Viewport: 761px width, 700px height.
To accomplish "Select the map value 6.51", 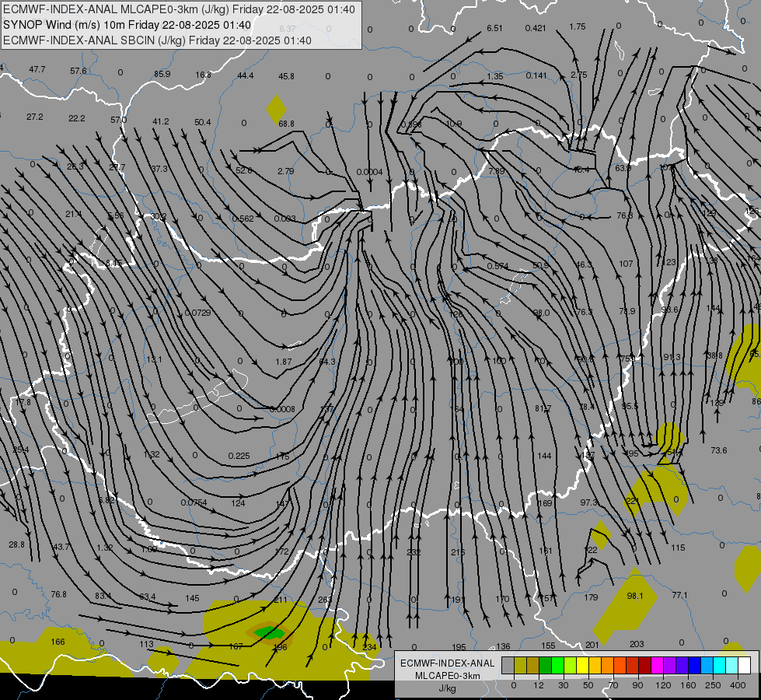I will pos(494,28).
